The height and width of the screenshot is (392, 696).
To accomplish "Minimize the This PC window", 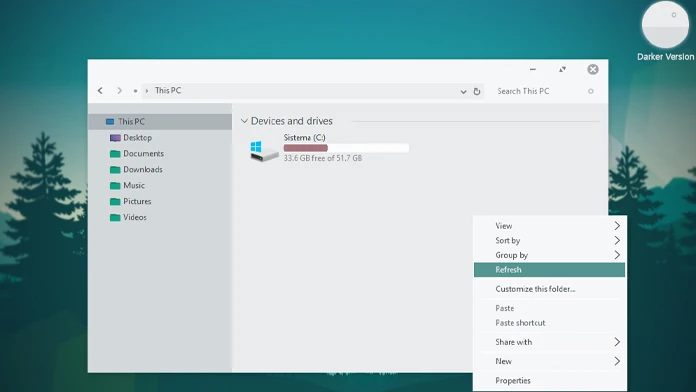I will (x=533, y=69).
